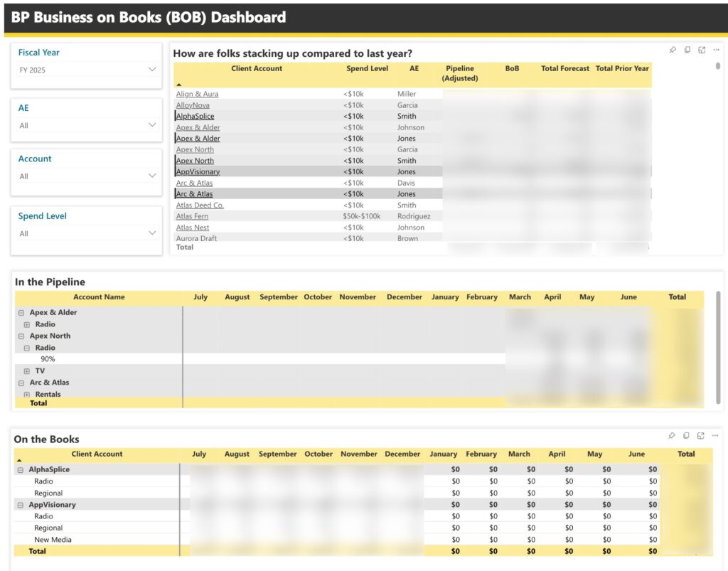The height and width of the screenshot is (571, 728).
Task: Collapse Apex & Alder in the Pipeline
Action: (x=21, y=313)
